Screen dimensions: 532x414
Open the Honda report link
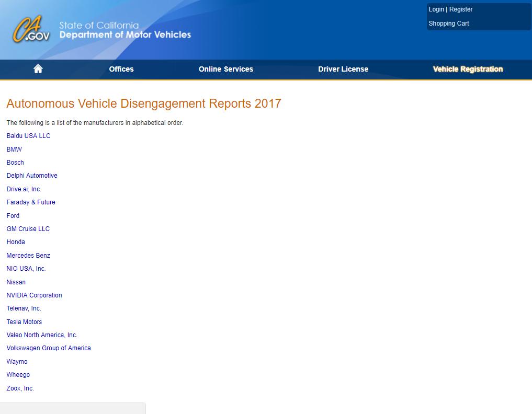[x=16, y=242]
